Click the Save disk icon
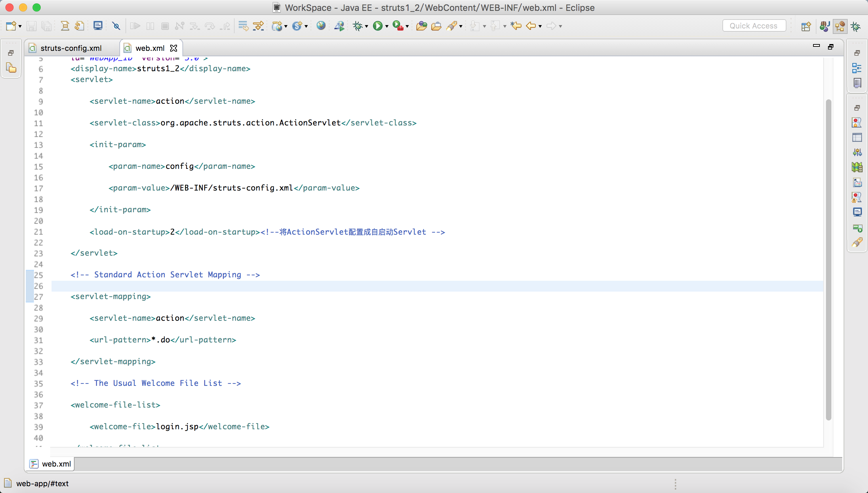 (x=32, y=26)
